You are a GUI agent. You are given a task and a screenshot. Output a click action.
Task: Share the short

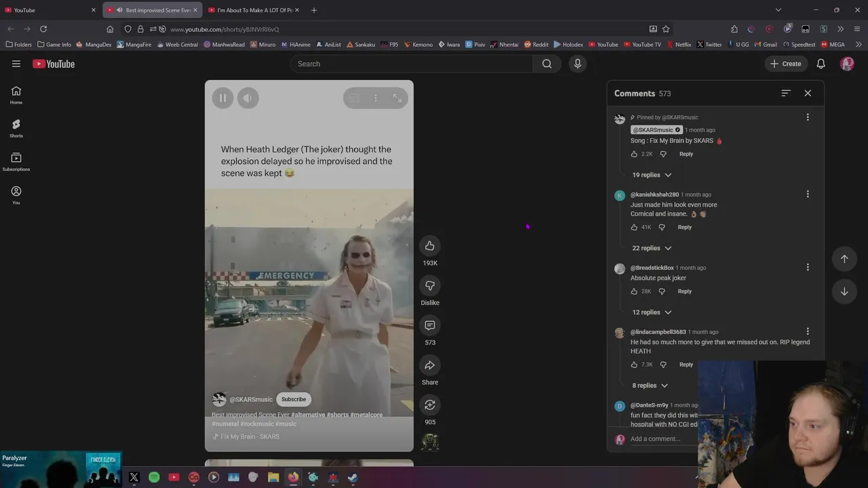(x=430, y=365)
